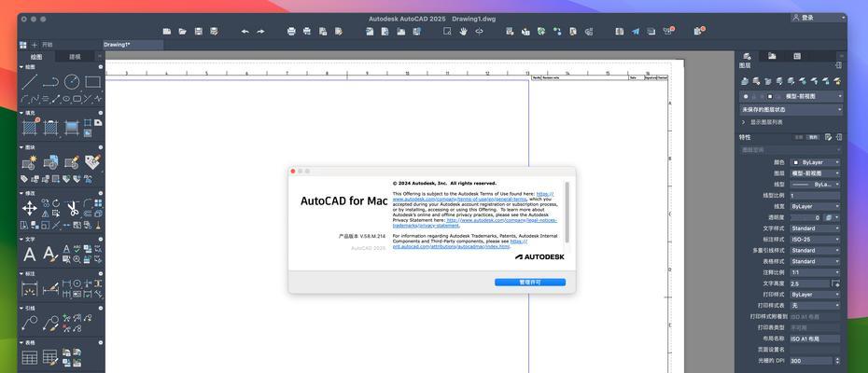The width and height of the screenshot is (868, 373).
Task: Click the Save toolbar icon
Action: pyautogui.click(x=198, y=32)
